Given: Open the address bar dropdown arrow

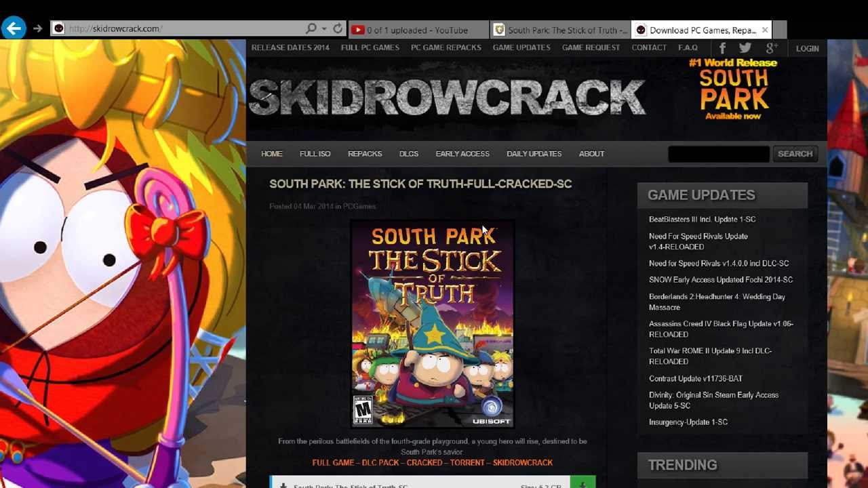Looking at the screenshot, I should click(324, 28).
